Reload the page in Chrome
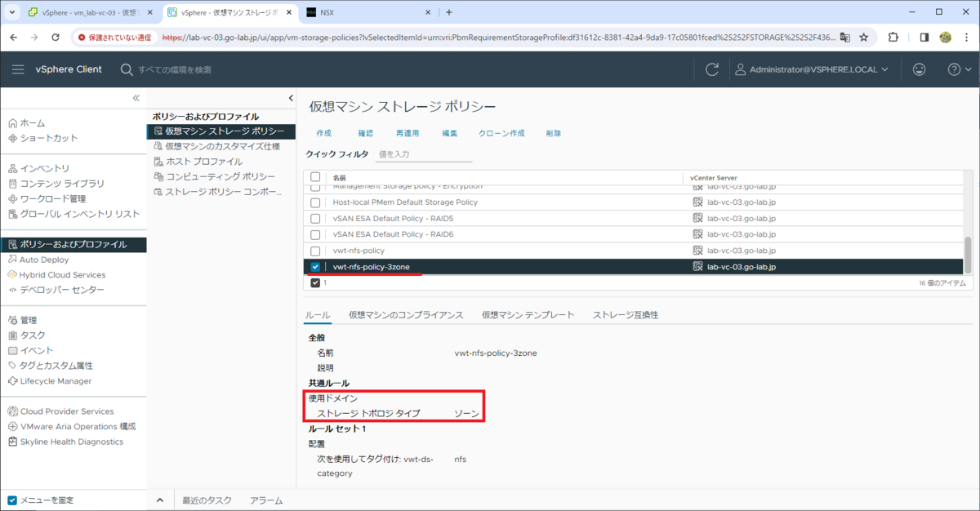This screenshot has height=511, width=980. 56,38
